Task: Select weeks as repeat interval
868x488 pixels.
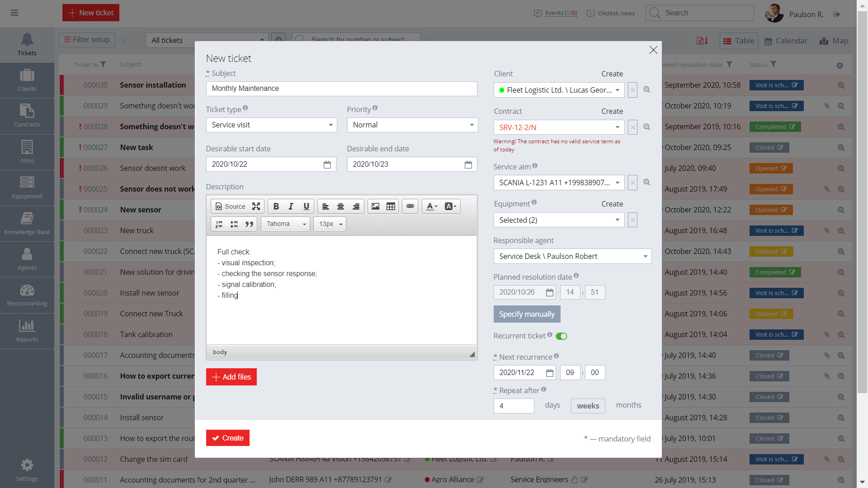Action: tap(588, 406)
